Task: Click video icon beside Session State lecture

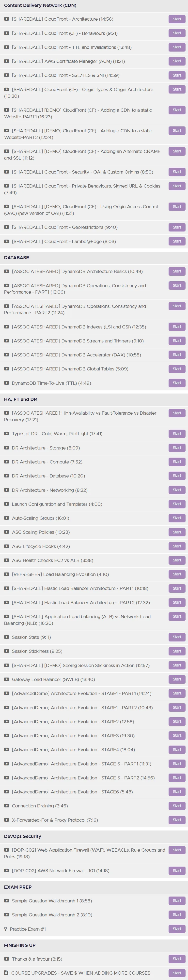Action: tap(6, 637)
